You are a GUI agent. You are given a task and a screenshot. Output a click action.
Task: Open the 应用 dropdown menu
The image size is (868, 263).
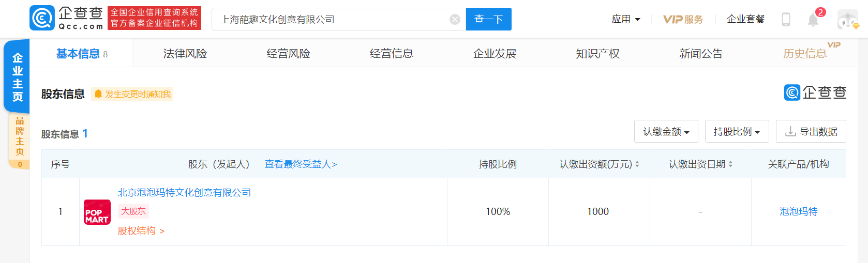click(x=626, y=19)
